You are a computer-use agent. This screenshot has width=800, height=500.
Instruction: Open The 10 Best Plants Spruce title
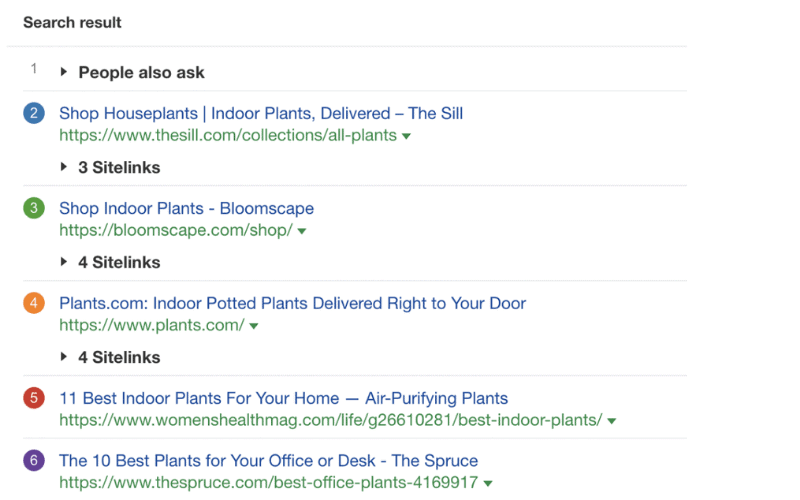tap(268, 461)
